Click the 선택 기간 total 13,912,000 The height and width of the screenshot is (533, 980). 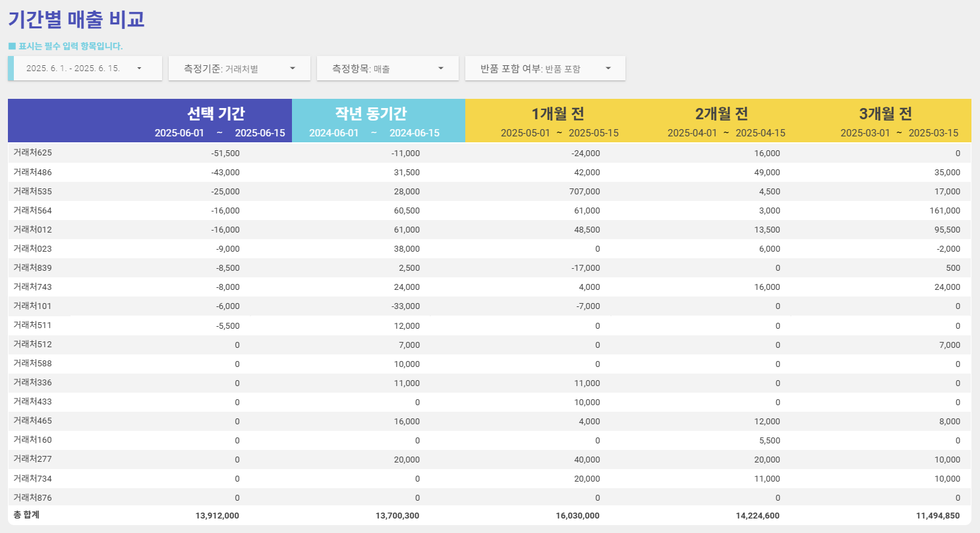(217, 516)
